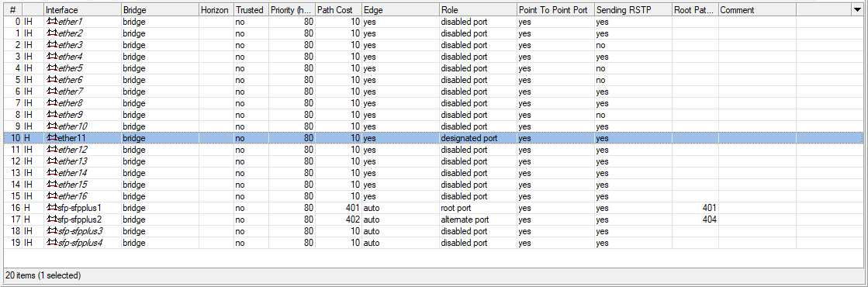This screenshot has width=868, height=287.
Task: Click the ether4 interface icon
Action: click(51, 57)
